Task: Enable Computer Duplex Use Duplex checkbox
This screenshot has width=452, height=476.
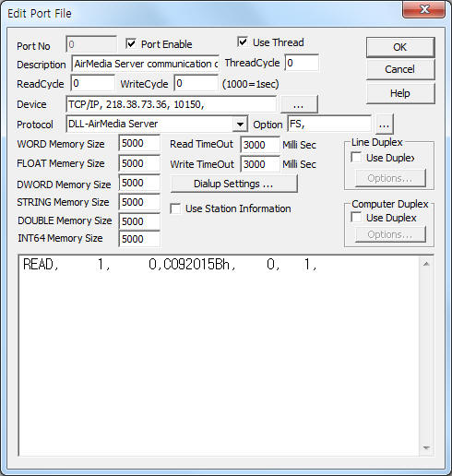Action: tap(356, 218)
